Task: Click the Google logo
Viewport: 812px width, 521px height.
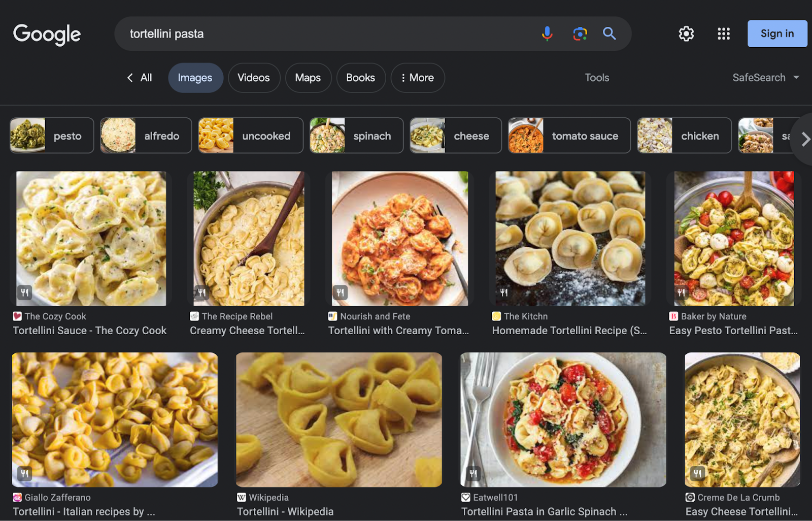Action: click(x=47, y=35)
